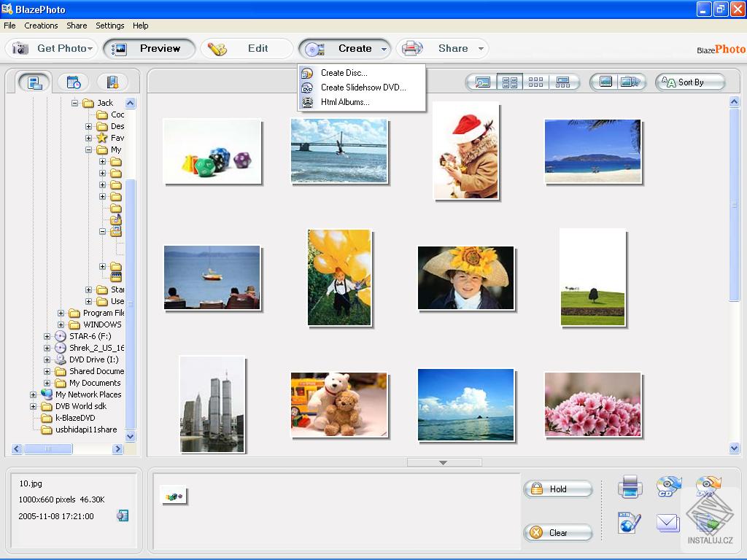Open the HTML album icon at bottom right
Viewport: 747px width, 560px height.
tap(628, 522)
